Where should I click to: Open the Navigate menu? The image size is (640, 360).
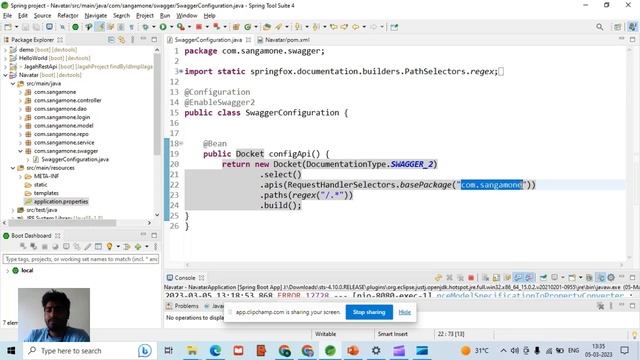coord(96,16)
